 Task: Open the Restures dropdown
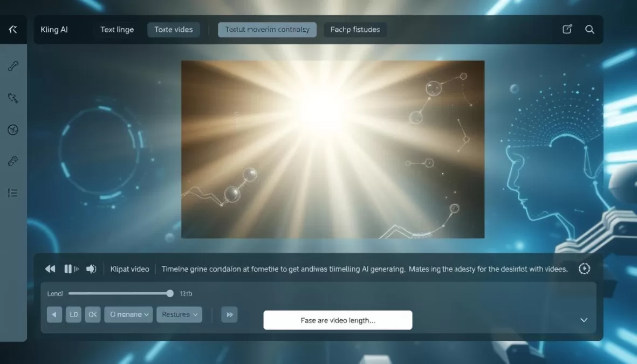[x=179, y=314]
